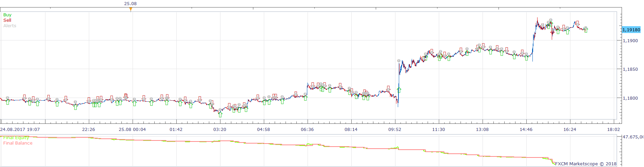Select the Final Equity legend label
The height and width of the screenshot is (167, 644).
16,138
